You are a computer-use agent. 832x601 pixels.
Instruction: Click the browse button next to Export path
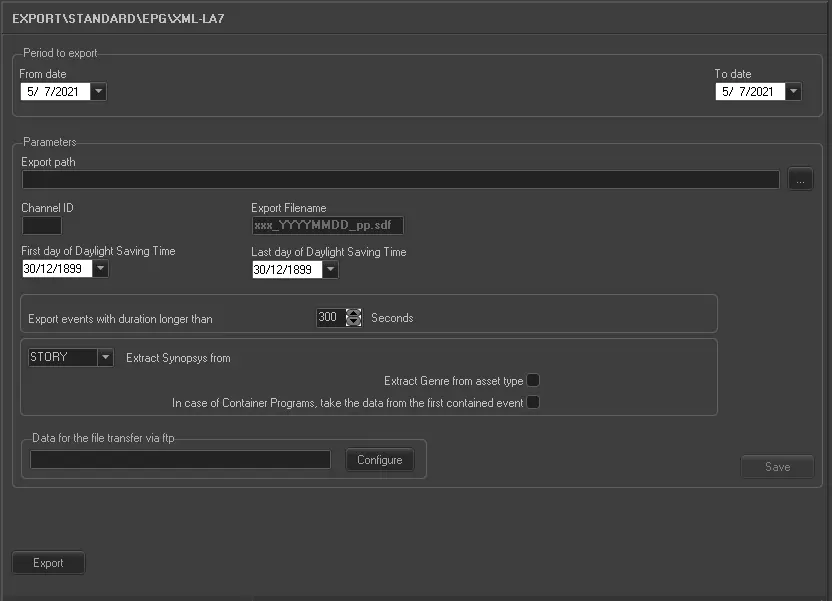800,180
